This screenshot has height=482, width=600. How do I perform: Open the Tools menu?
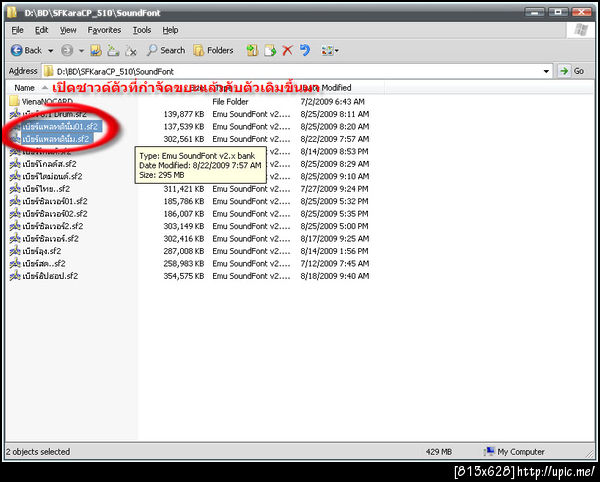(142, 30)
